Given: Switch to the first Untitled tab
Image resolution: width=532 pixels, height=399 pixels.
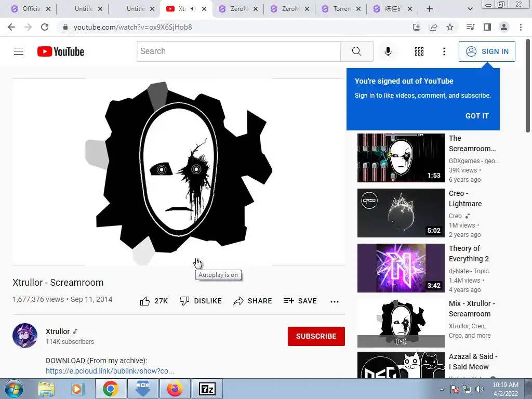Looking at the screenshot, I should [83, 9].
